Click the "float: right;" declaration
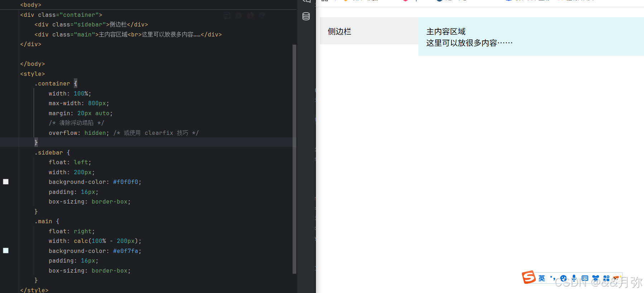 tap(72, 231)
